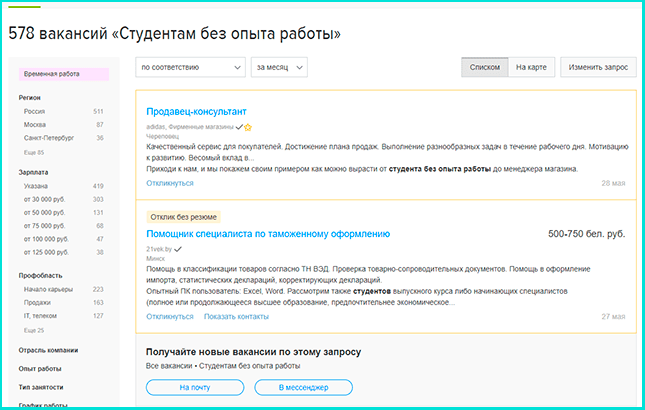Screen dimensions: 645x410
Task: Open the 'по соответствию' sort dropdown
Action: (190, 67)
